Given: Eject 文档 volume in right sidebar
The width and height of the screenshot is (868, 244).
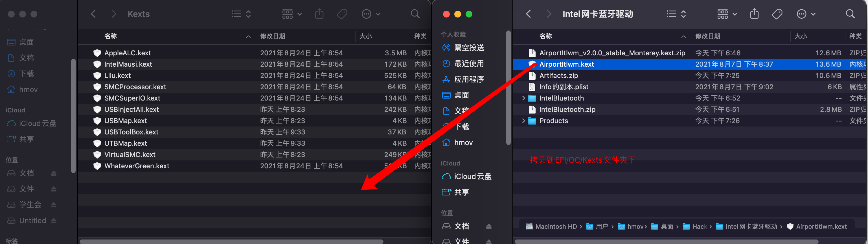Looking at the screenshot, I should (x=488, y=226).
